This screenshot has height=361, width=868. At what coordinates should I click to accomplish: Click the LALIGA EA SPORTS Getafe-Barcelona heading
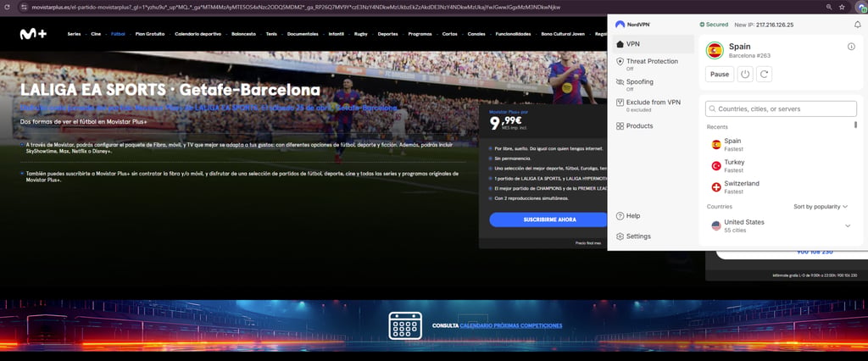(170, 90)
